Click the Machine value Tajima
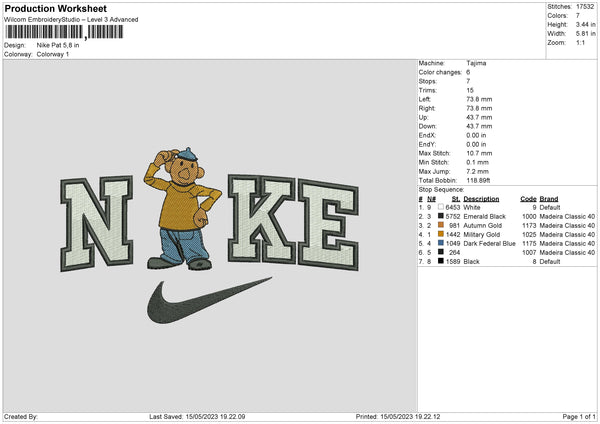This screenshot has height=424, width=600. [476, 63]
